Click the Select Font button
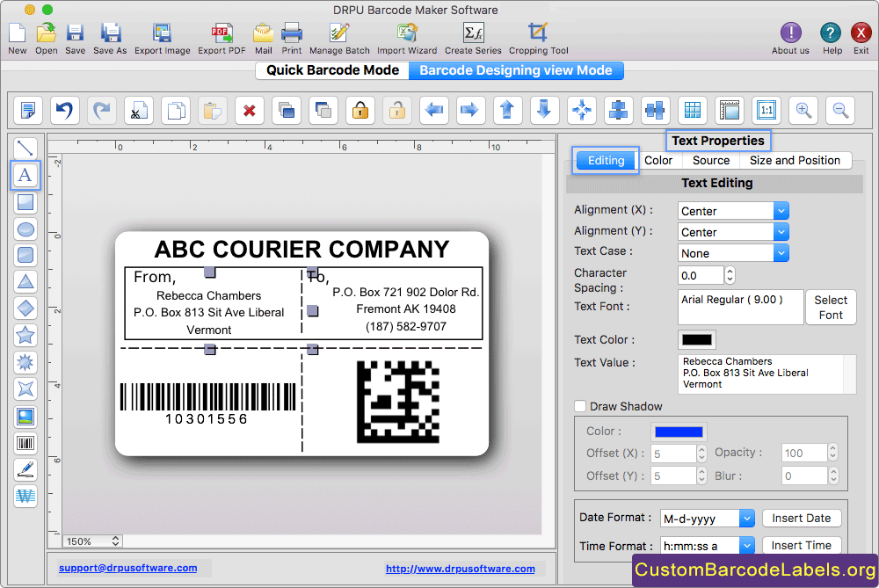Screen dimensions: 879x588 831,307
